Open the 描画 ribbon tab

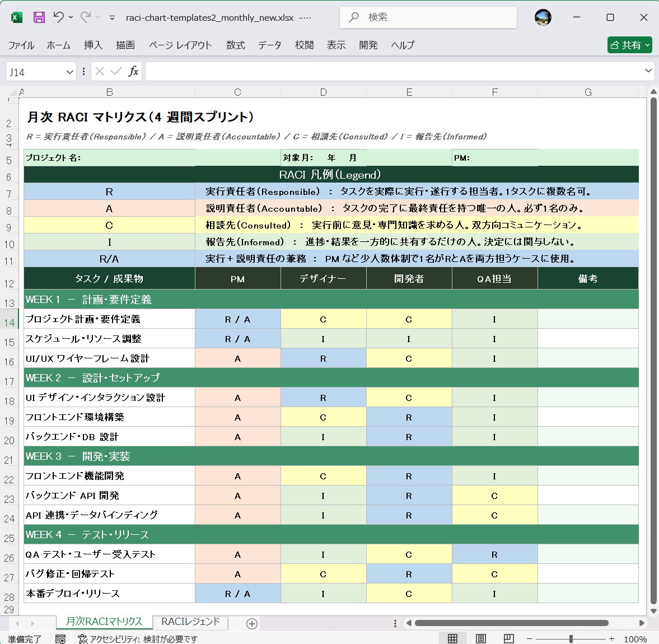coord(125,45)
